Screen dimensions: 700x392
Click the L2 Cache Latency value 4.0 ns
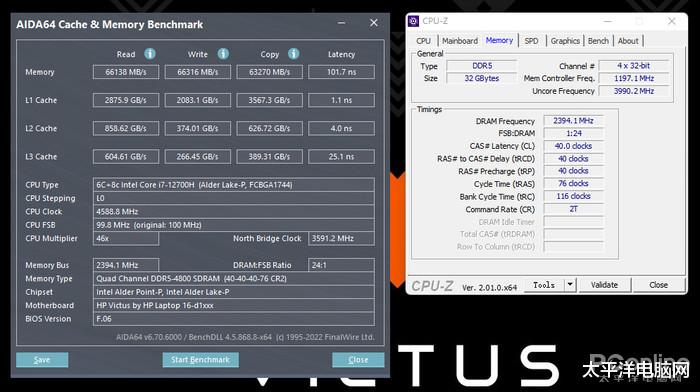coord(342,128)
